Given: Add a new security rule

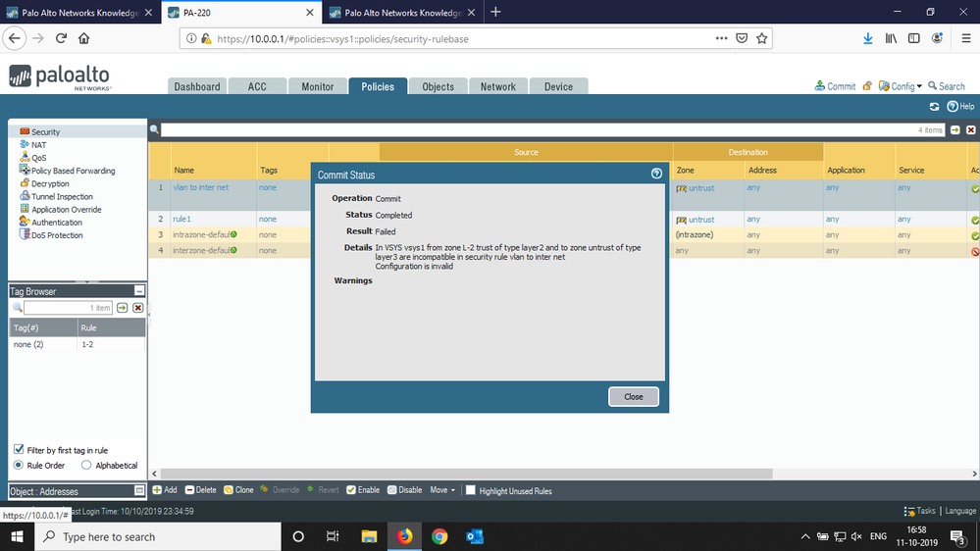Looking at the screenshot, I should coord(165,490).
